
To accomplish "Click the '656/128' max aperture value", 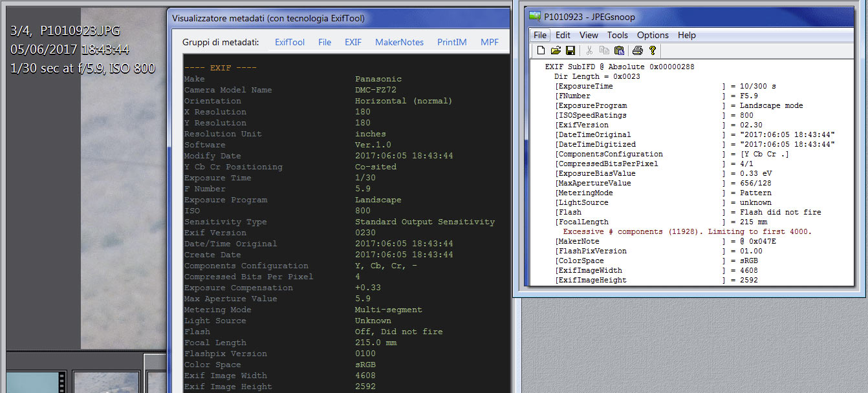I will pyautogui.click(x=757, y=183).
